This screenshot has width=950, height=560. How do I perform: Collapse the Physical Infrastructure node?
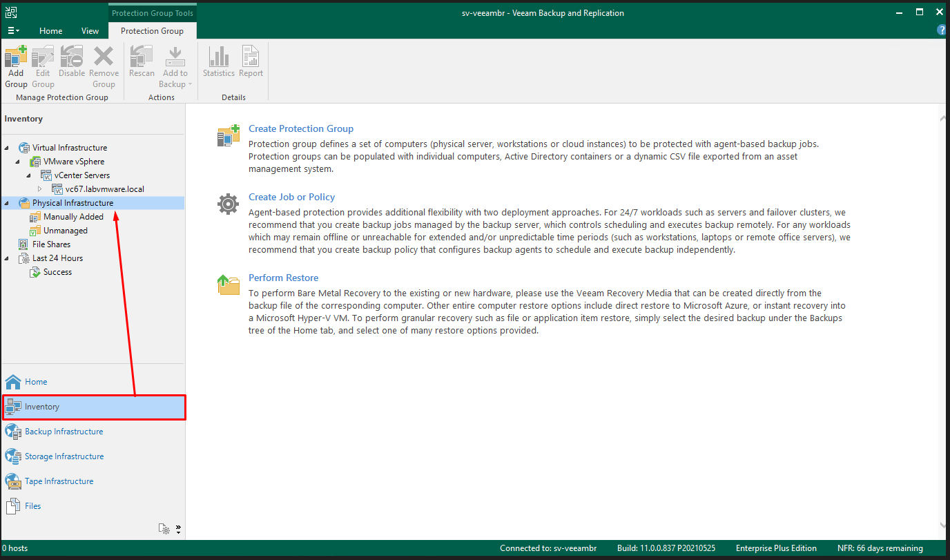[7, 203]
